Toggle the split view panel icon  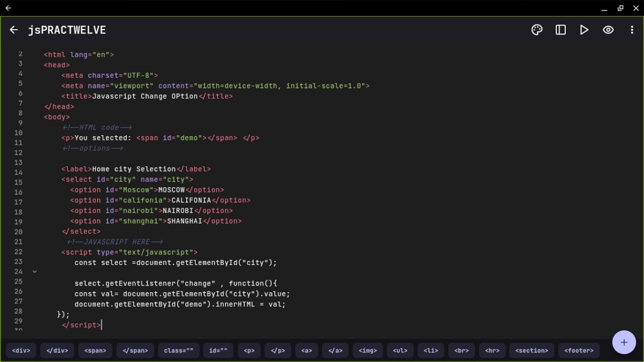(x=560, y=30)
